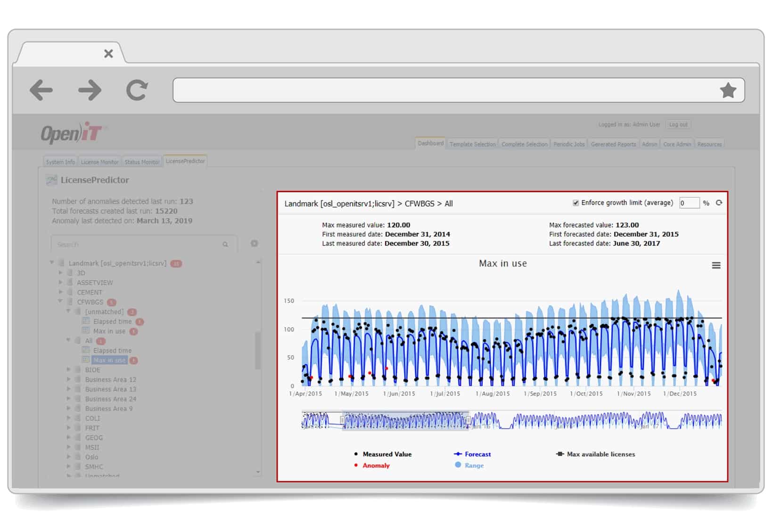The height and width of the screenshot is (532, 773).
Task: Click the server icon next to Landmark
Action: point(61,263)
